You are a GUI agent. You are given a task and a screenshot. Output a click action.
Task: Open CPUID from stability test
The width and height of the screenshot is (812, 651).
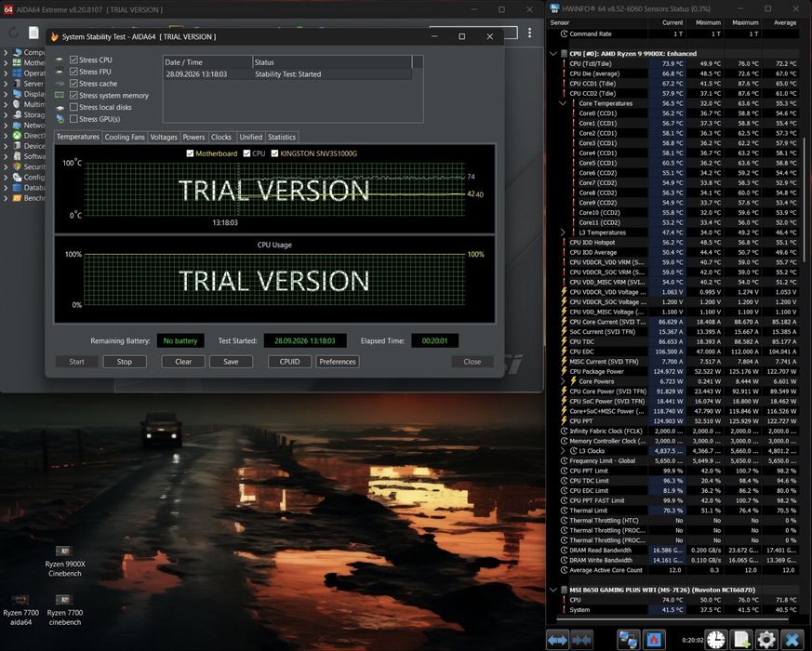coord(289,362)
